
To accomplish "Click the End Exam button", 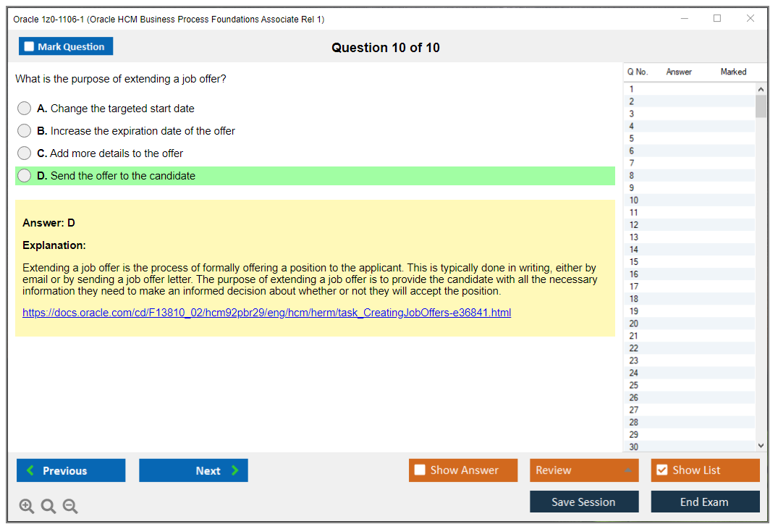I will coord(705,501).
